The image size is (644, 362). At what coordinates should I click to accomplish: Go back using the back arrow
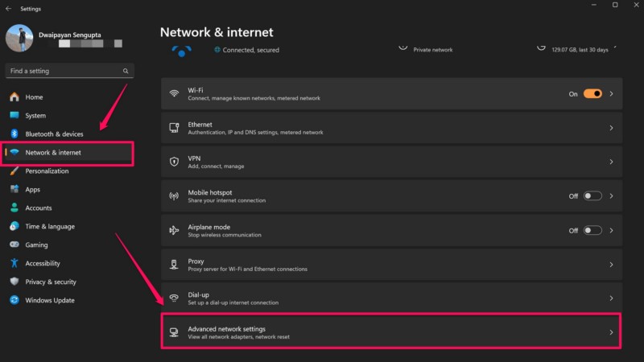tap(8, 9)
